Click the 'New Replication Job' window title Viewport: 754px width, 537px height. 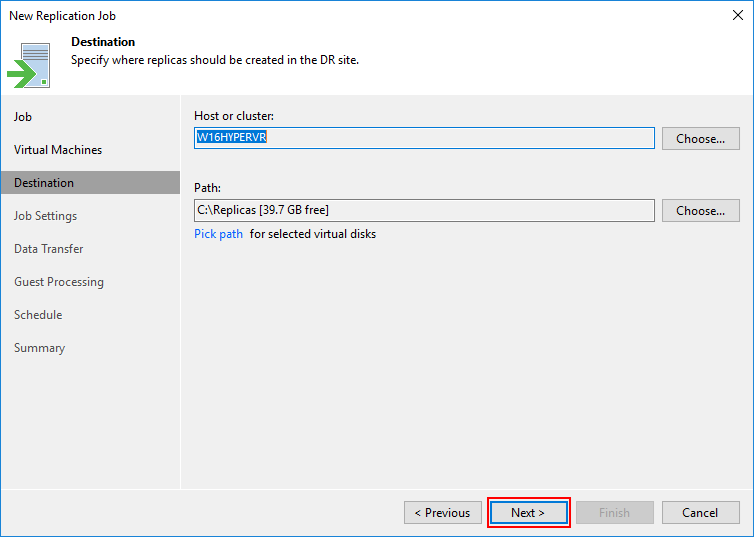pos(63,16)
